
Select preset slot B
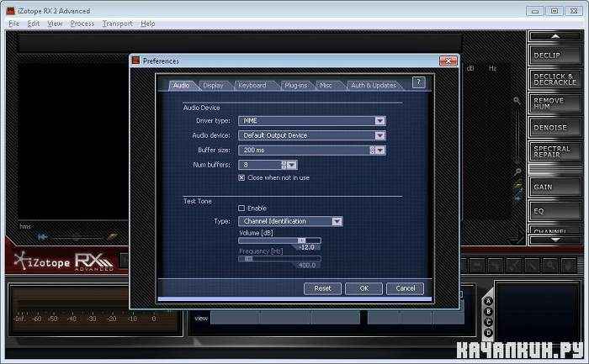488,312
